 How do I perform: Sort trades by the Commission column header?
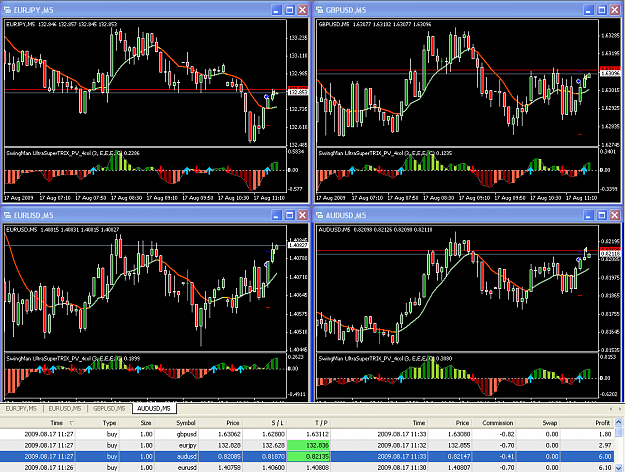(497, 423)
